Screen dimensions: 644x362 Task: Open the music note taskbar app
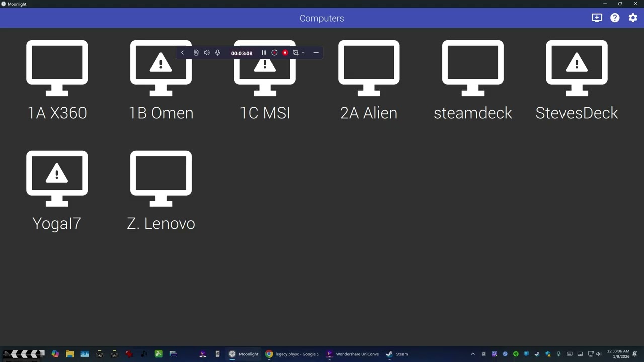tap(144, 354)
